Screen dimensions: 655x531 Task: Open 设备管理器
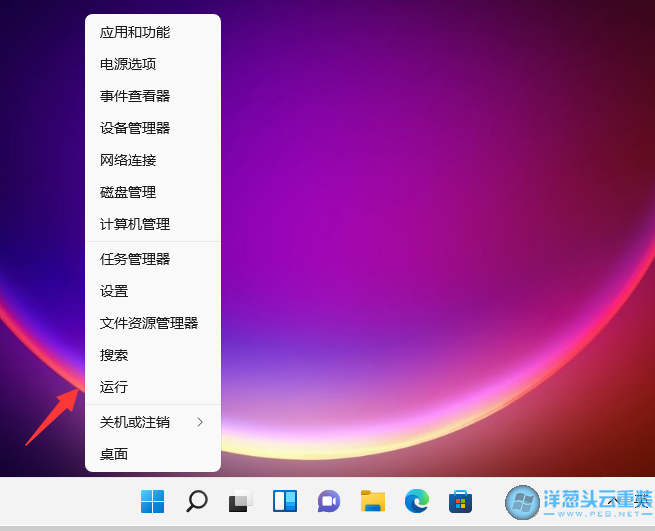tap(153, 128)
